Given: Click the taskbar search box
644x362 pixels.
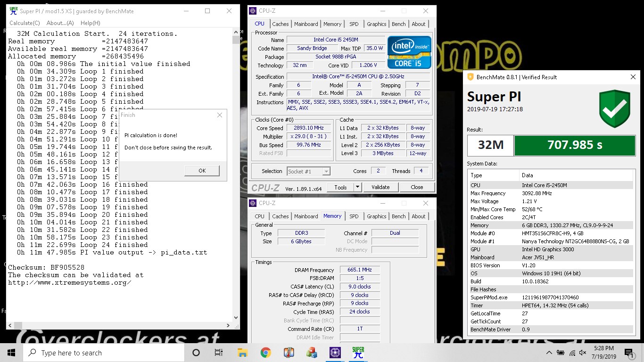Looking at the screenshot, I should 104,353.
